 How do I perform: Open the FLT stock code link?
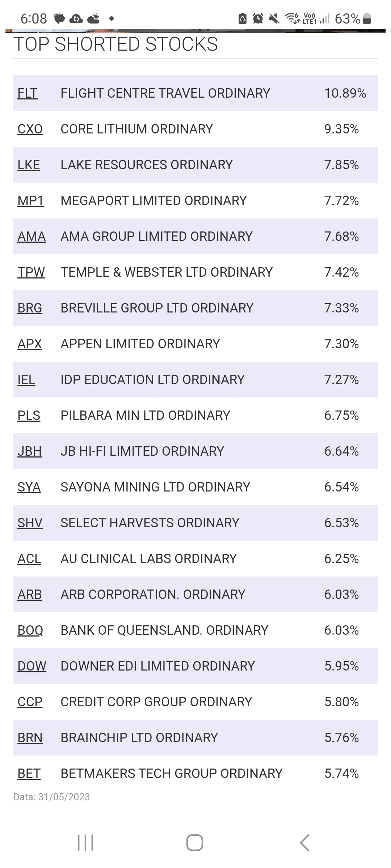28,93
